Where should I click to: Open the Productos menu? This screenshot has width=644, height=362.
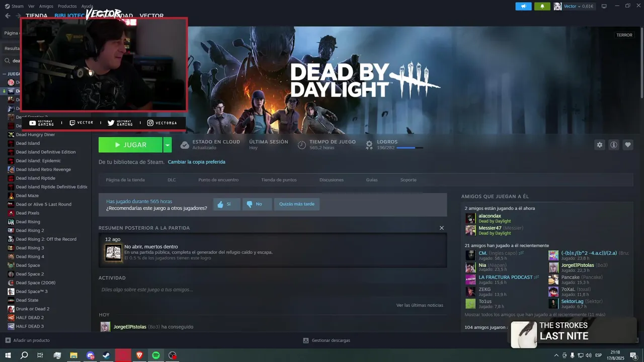coord(67,6)
